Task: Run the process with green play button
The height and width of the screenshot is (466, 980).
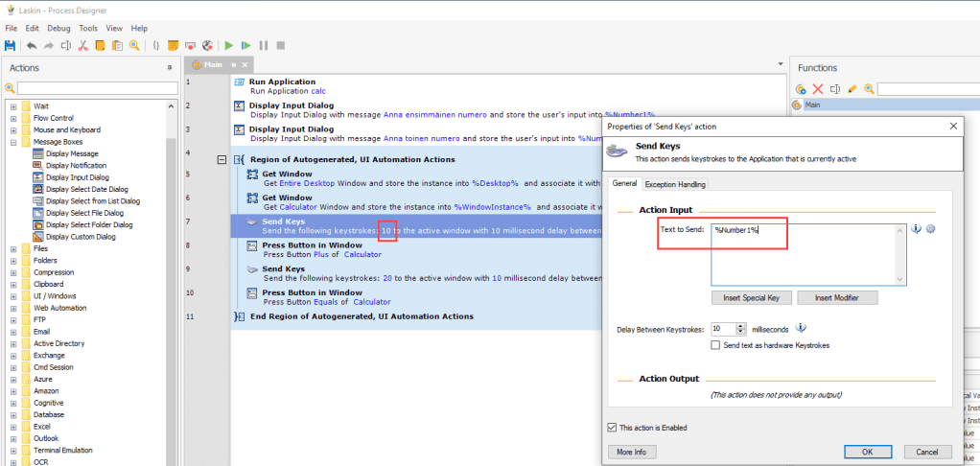Action: pos(228,45)
